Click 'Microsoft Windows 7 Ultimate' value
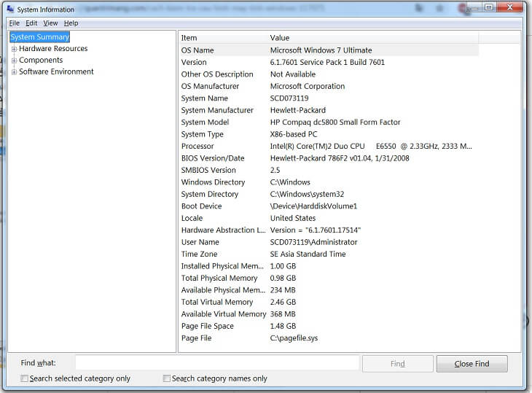The image size is (532, 393). point(321,50)
